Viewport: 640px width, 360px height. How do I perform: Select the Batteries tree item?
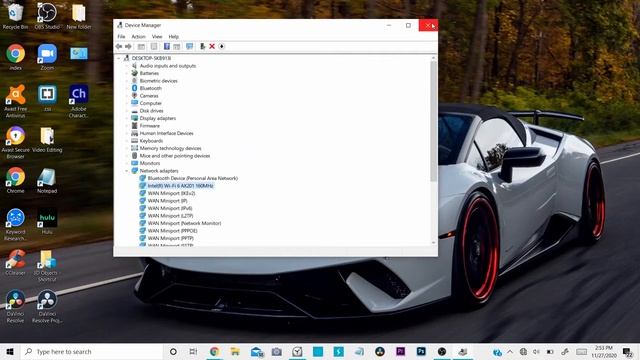(x=149, y=73)
